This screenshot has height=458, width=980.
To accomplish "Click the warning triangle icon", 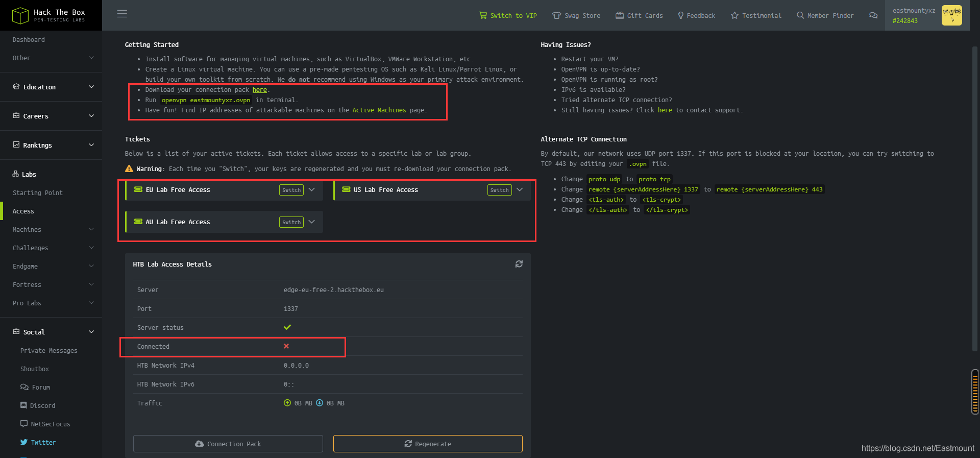I will tap(129, 168).
